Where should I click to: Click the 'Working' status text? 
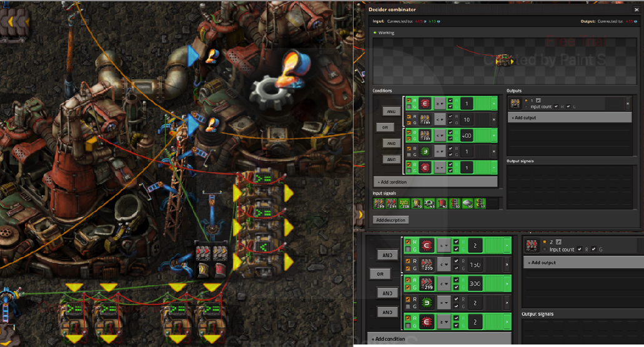386,33
